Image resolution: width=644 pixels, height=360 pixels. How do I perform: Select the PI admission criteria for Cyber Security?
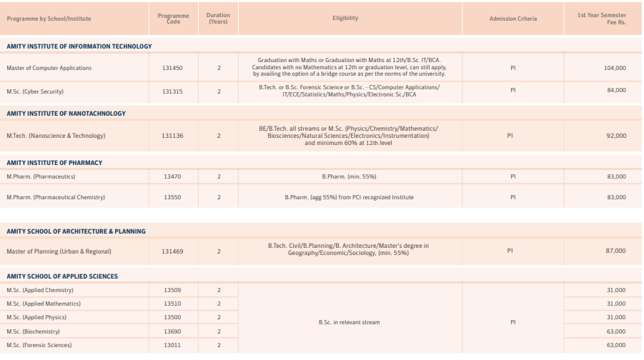pos(513,90)
